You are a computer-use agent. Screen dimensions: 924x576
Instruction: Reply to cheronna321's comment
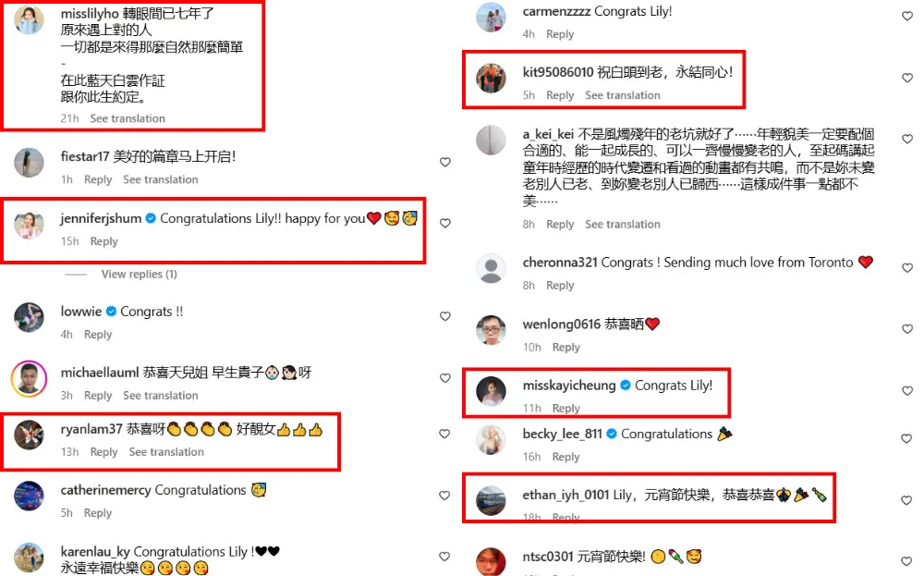(560, 286)
